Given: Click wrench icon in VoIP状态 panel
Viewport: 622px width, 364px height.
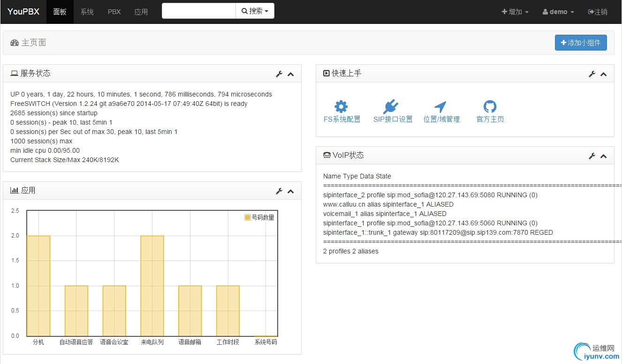Looking at the screenshot, I should point(592,156).
